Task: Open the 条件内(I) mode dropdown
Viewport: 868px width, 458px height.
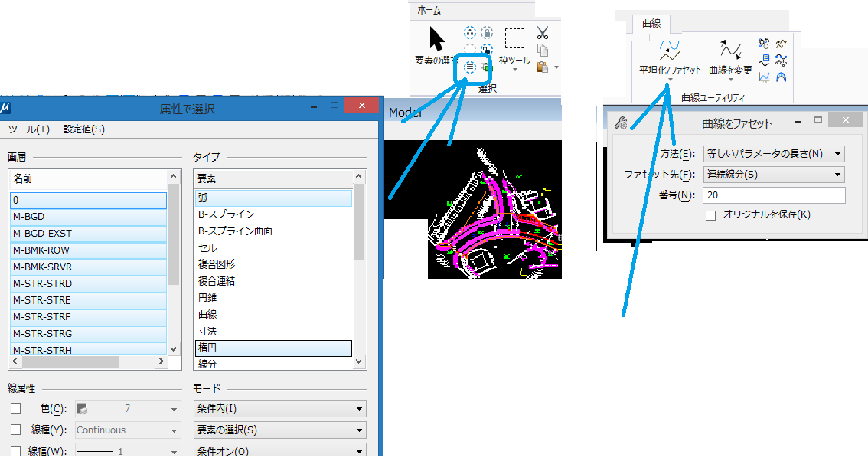Action: (x=279, y=409)
